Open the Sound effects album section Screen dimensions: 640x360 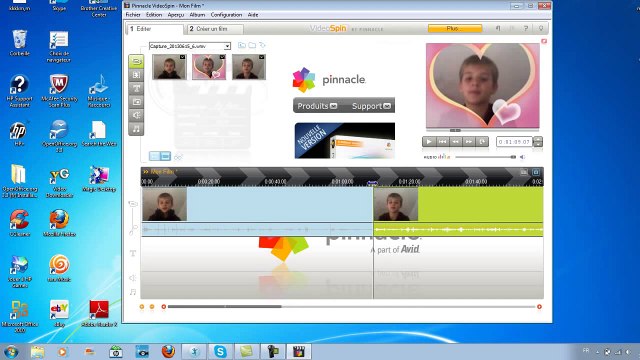click(136, 116)
